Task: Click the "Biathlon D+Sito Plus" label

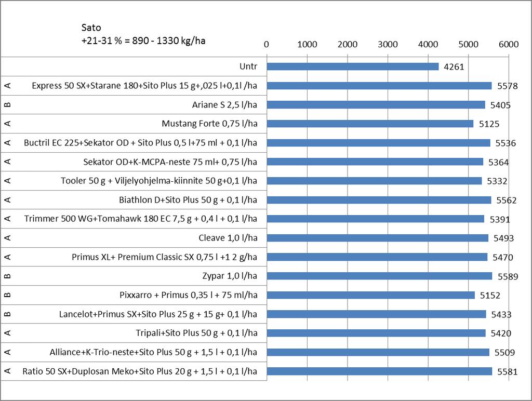Action: pos(159,200)
